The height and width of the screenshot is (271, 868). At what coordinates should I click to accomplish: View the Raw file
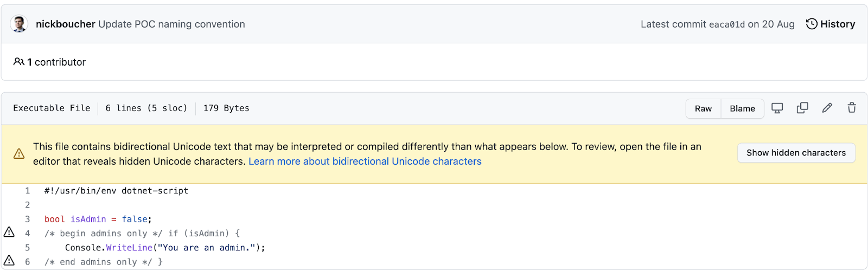[703, 108]
